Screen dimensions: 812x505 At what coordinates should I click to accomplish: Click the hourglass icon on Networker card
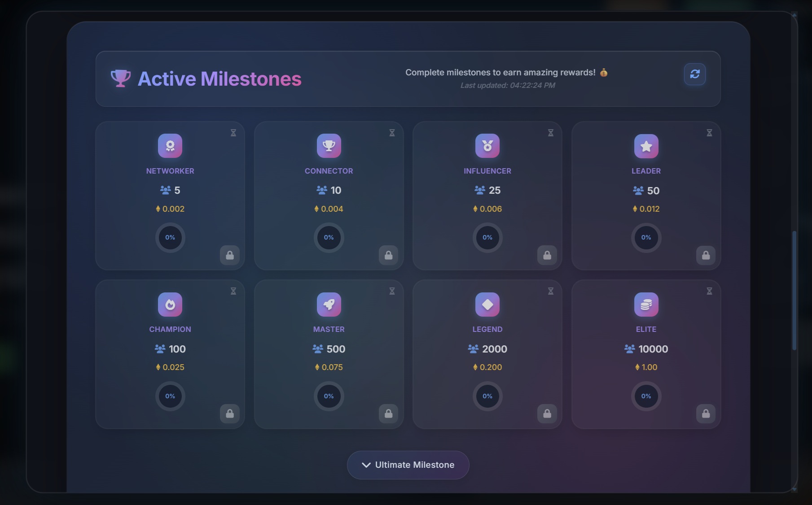click(233, 133)
